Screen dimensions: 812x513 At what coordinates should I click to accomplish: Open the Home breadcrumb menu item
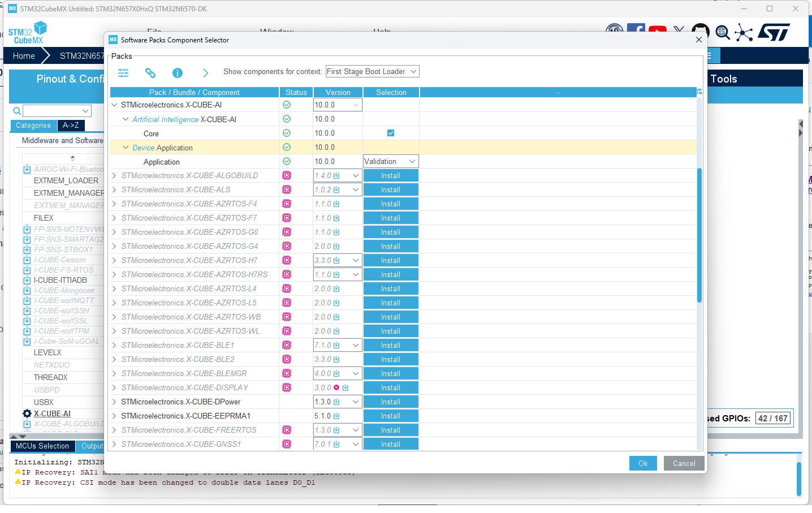coord(23,55)
